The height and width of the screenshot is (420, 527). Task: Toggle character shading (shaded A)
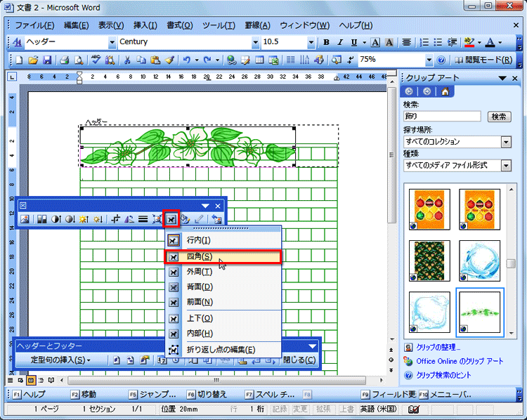[389, 42]
